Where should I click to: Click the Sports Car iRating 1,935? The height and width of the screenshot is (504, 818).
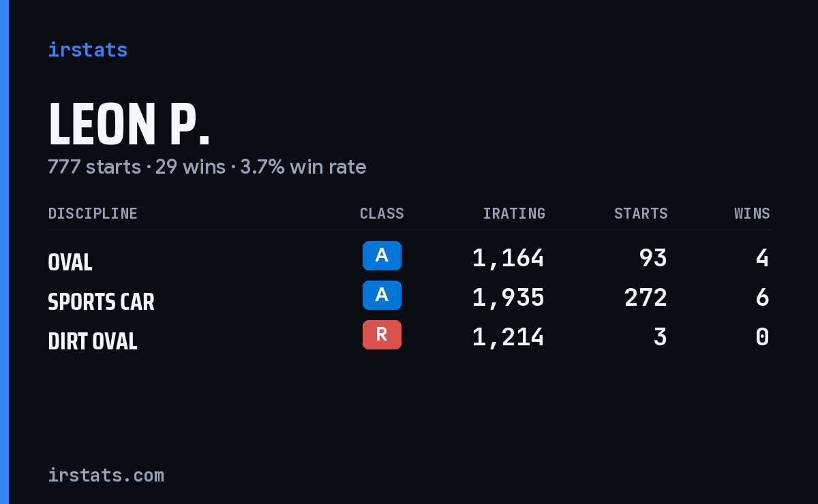(x=509, y=298)
